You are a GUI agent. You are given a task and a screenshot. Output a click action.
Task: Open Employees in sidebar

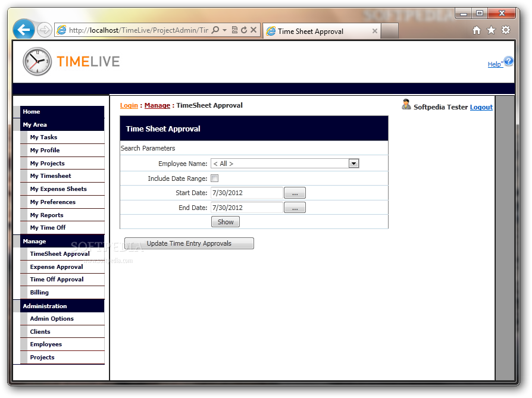[x=62, y=344]
